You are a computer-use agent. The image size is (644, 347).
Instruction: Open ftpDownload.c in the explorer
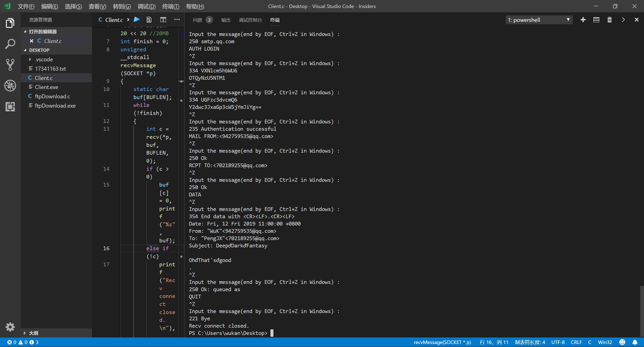pos(52,96)
